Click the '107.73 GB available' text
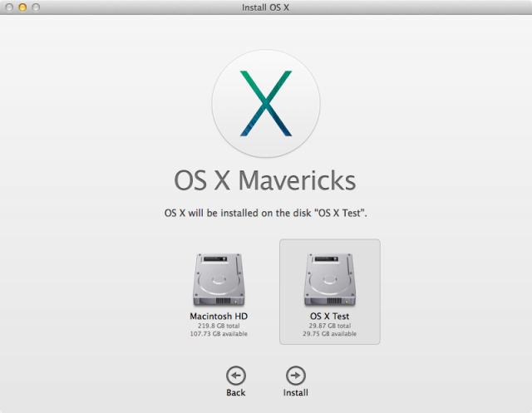Image resolution: width=532 pixels, height=413 pixels. pos(219,334)
